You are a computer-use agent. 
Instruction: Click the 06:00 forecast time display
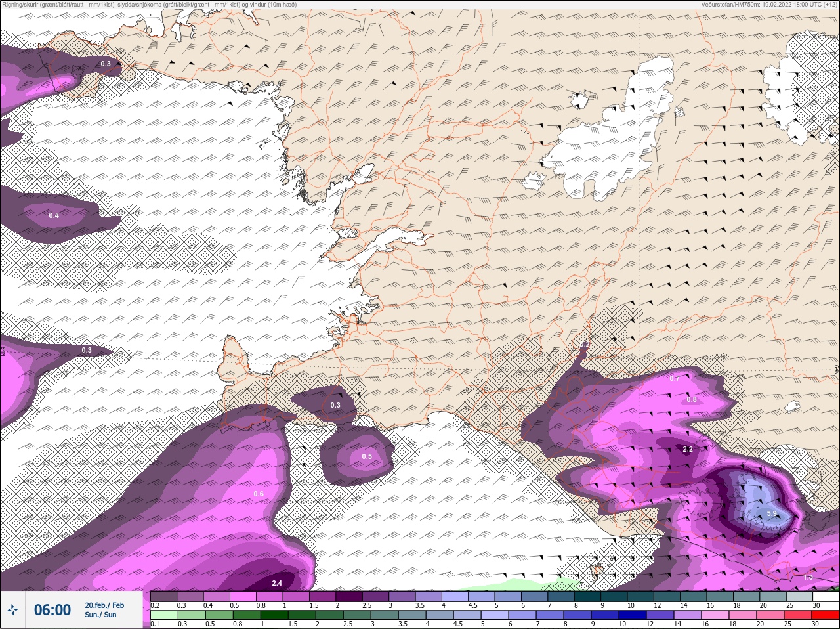pos(52,610)
